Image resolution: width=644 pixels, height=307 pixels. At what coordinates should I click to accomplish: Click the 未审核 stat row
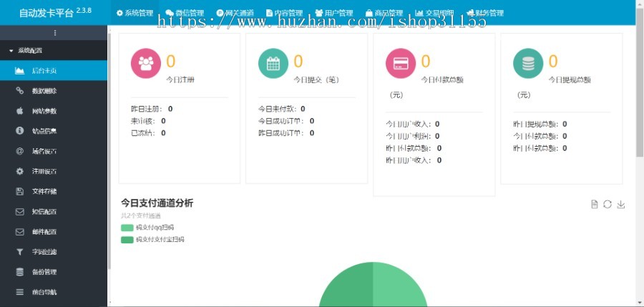point(148,121)
